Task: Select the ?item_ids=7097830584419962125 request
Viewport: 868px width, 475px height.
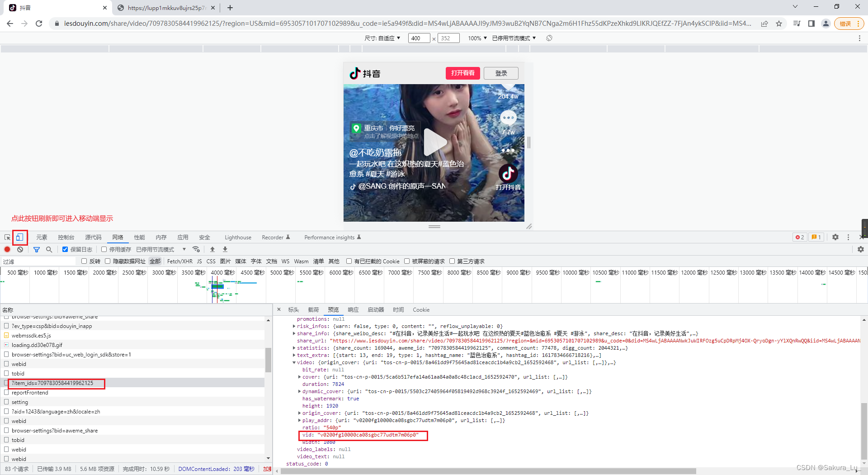Action: (132, 383)
